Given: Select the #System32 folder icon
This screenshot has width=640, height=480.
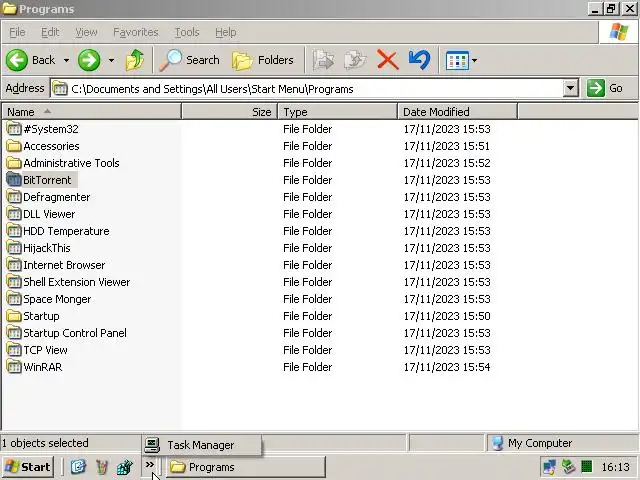Looking at the screenshot, I should coord(14,129).
